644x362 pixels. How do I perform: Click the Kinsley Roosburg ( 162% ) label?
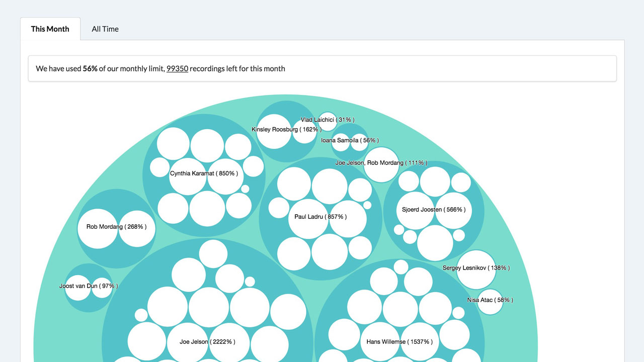coord(286,130)
